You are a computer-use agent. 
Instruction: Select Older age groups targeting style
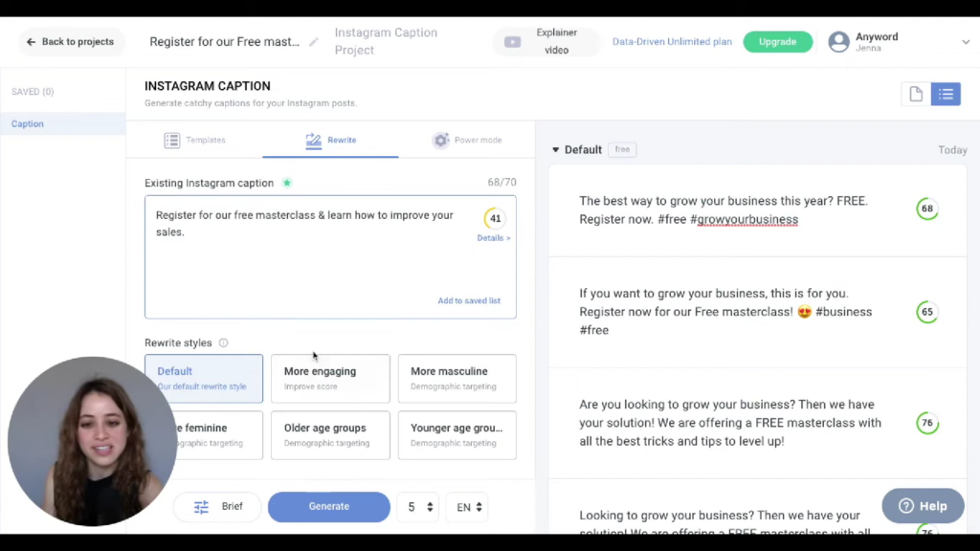click(329, 434)
